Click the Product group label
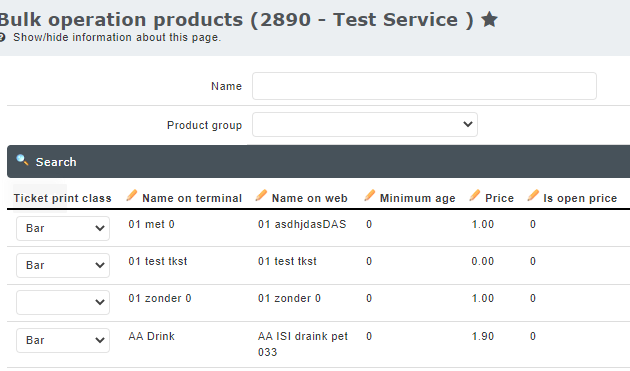The image size is (630, 371). (x=205, y=125)
